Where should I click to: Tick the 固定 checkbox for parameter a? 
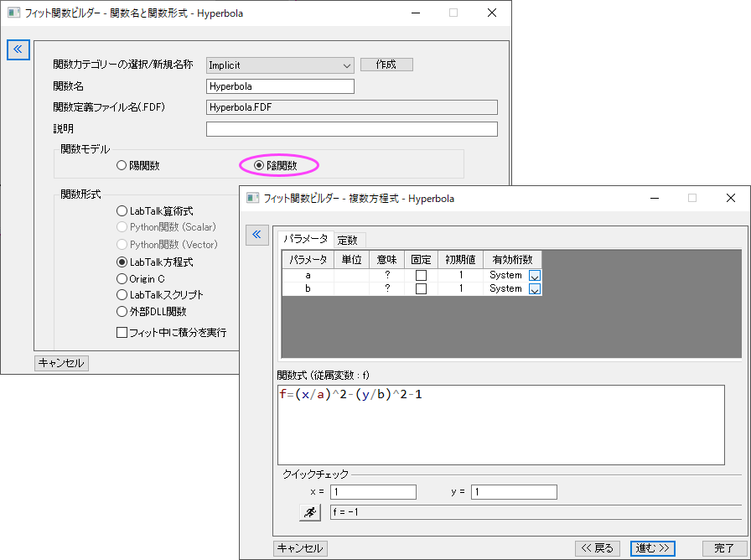[421, 276]
